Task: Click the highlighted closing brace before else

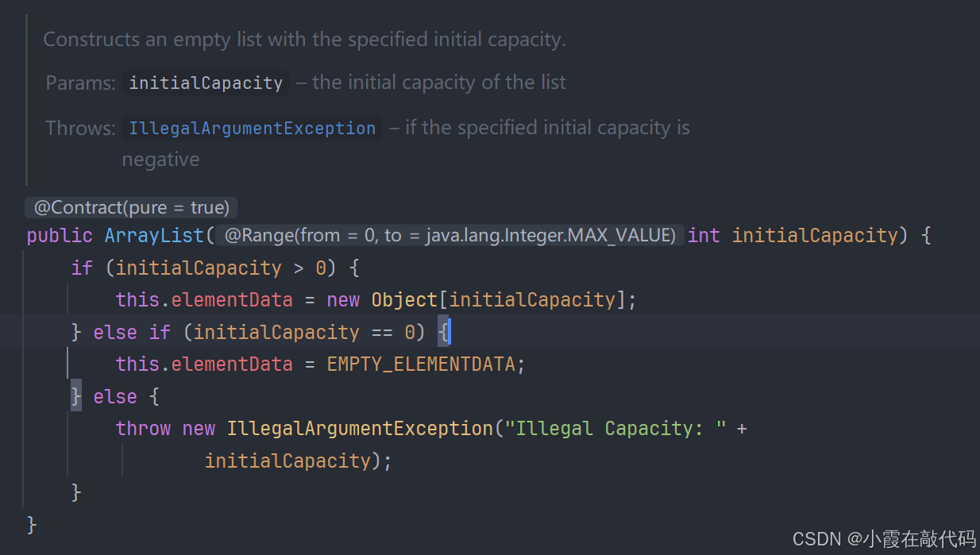Action: pos(76,396)
